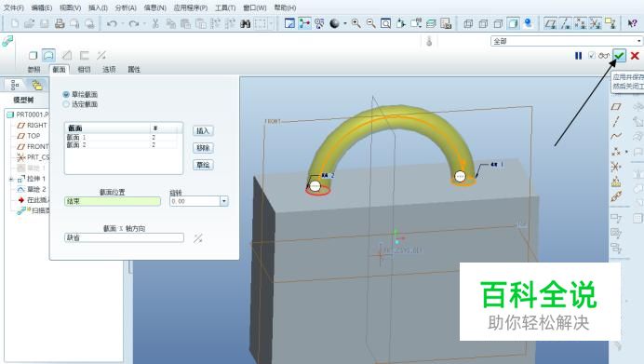Screen dimensions: 644x364
Task: Open the 旋转 angle dropdown
Action: coord(224,201)
